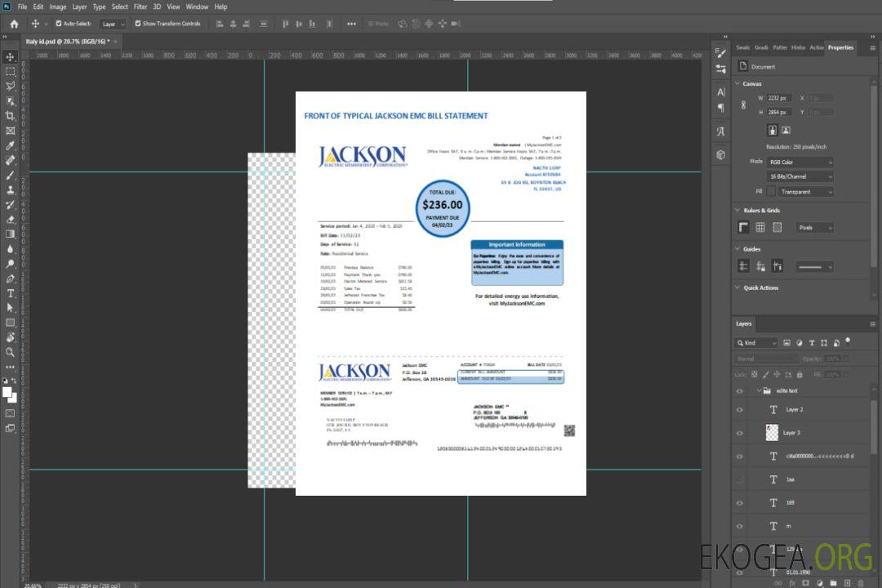Select the Clone Stamp tool
Image resolution: width=882 pixels, height=588 pixels.
(x=10, y=190)
